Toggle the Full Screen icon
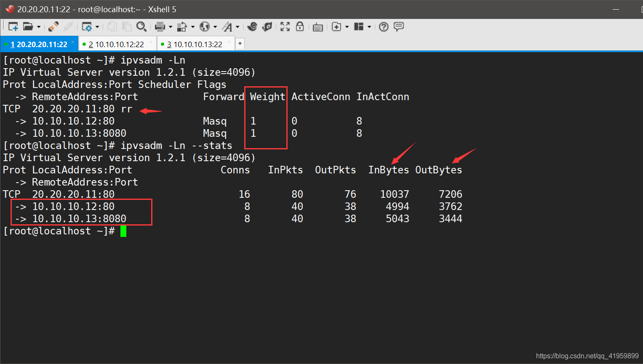The height and width of the screenshot is (364, 643). (x=285, y=27)
